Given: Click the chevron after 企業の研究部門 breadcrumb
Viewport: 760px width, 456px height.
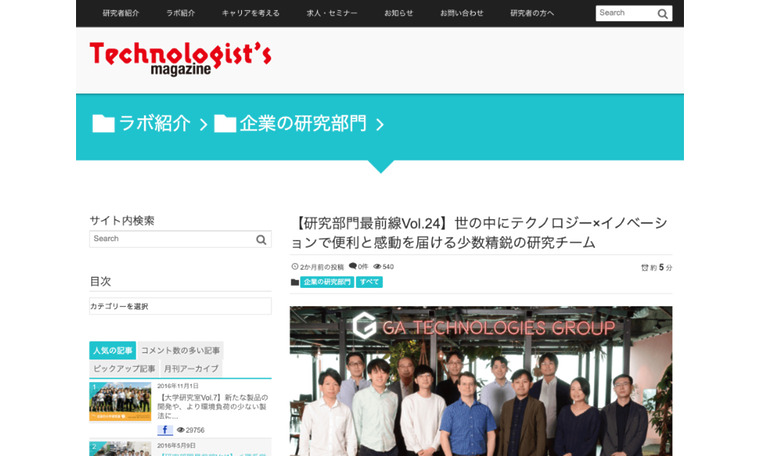Looking at the screenshot, I should 380,125.
